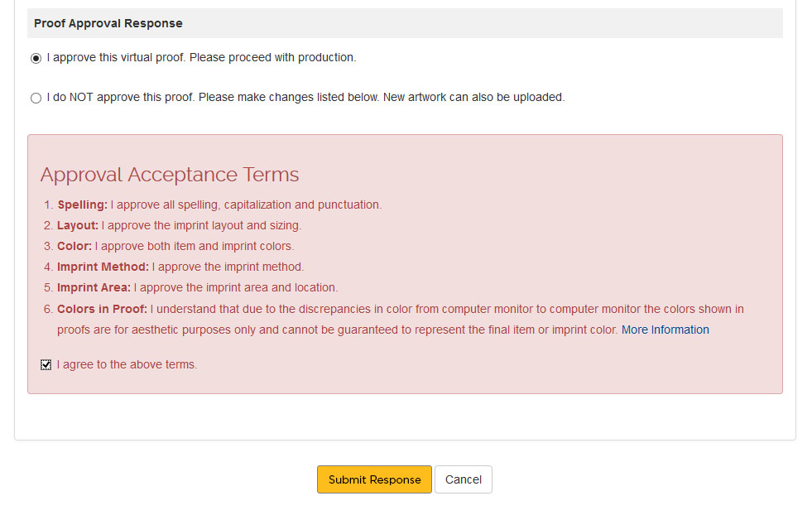This screenshot has width=812, height=520.
Task: Open the More Information link
Action: coord(665,330)
